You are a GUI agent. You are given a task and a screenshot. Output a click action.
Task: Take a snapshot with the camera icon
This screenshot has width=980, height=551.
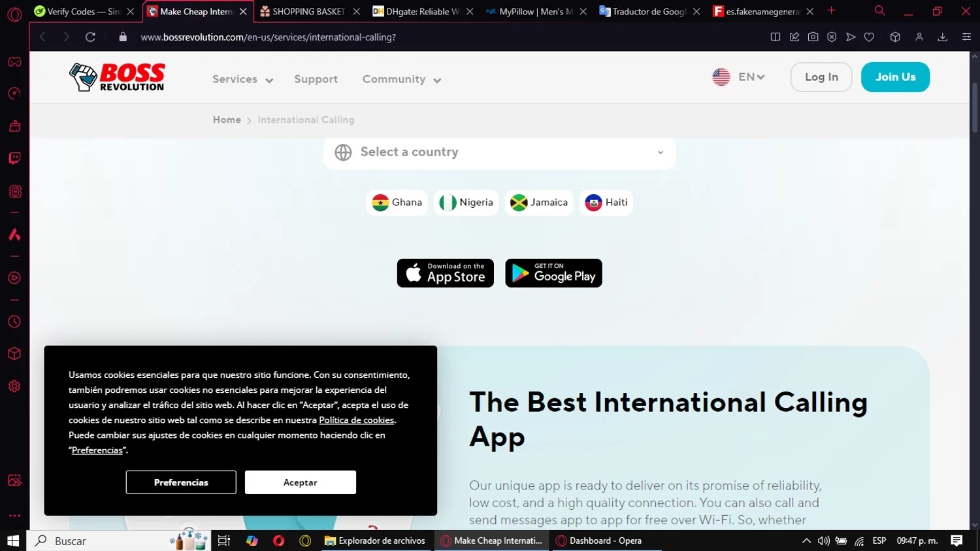tap(813, 37)
